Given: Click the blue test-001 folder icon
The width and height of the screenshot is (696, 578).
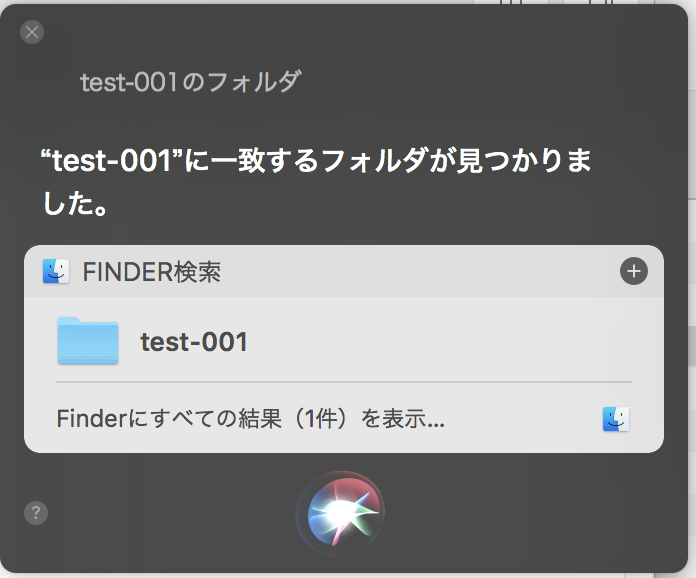Looking at the screenshot, I should pos(88,341).
